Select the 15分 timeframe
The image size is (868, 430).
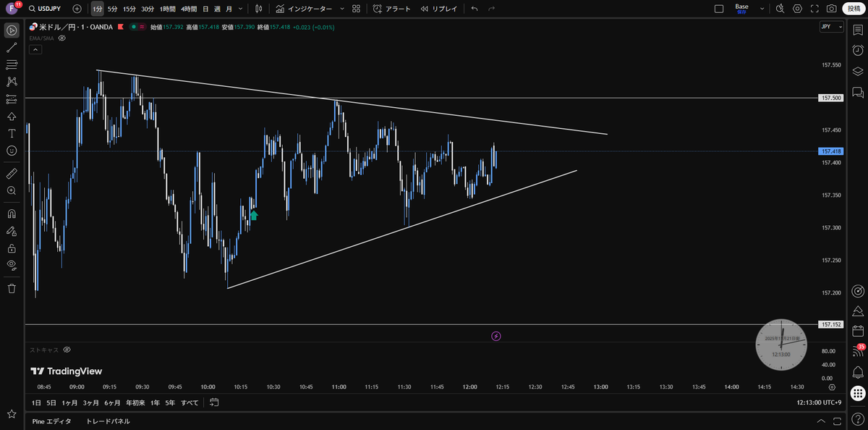(x=129, y=9)
